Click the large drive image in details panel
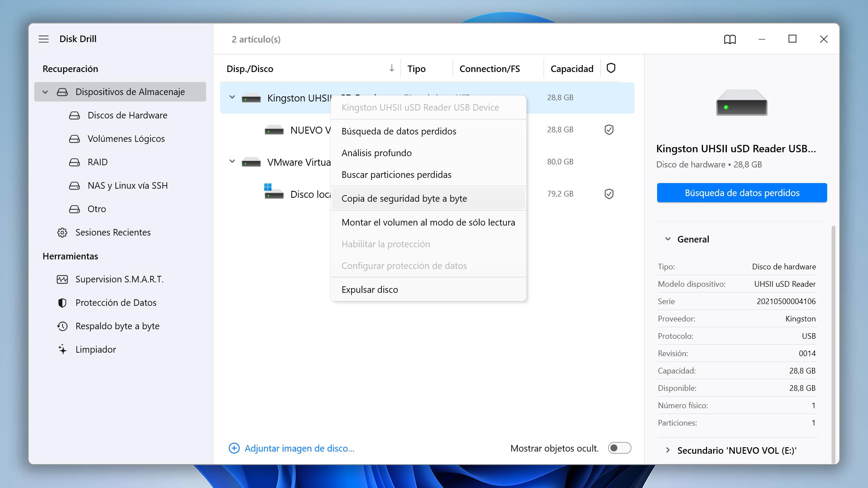Screen dimensions: 868x488 (742, 102)
